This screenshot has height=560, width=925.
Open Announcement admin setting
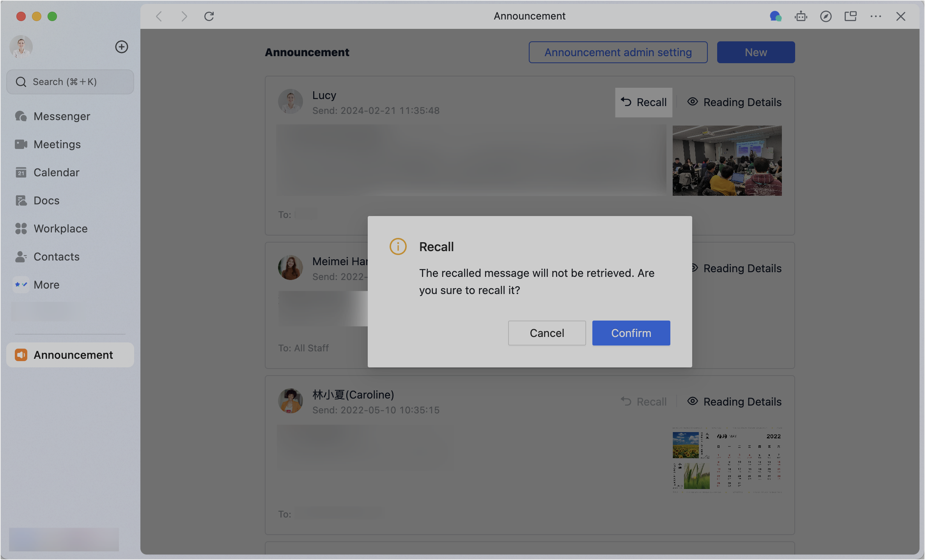click(x=618, y=52)
